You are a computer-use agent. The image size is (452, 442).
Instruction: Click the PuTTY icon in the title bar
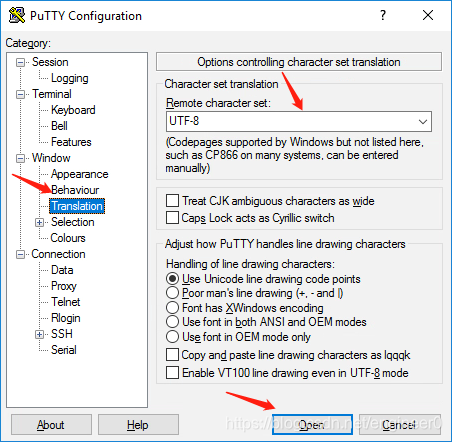click(x=17, y=15)
